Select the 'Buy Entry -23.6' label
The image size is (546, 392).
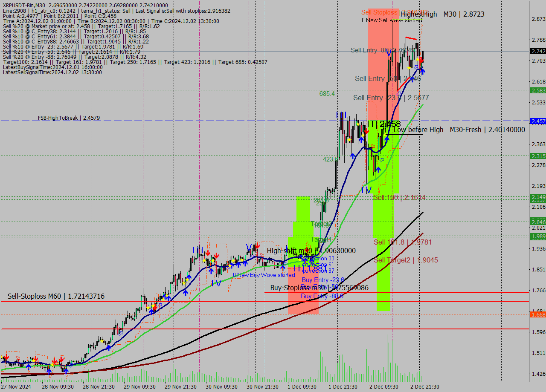[x=322, y=280]
